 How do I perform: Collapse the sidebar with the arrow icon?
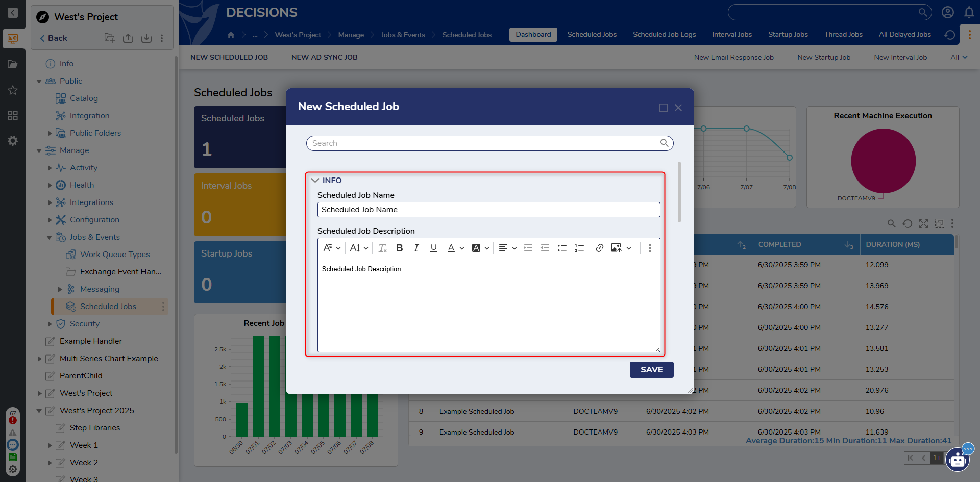[13, 13]
